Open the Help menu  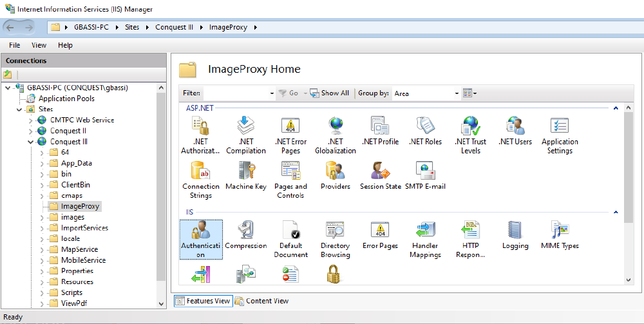point(65,45)
